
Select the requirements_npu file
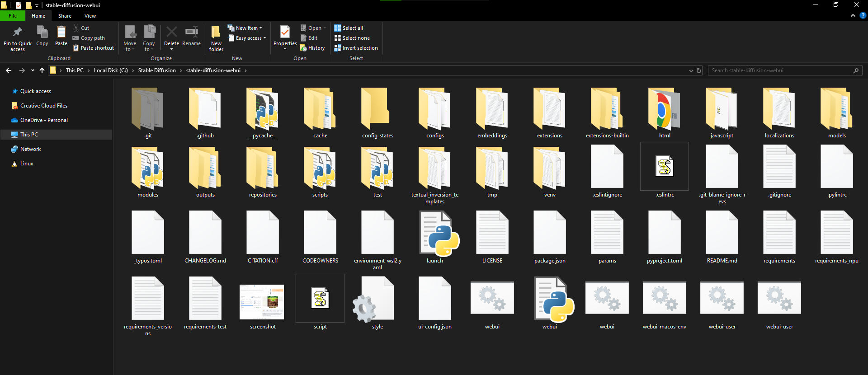point(837,238)
